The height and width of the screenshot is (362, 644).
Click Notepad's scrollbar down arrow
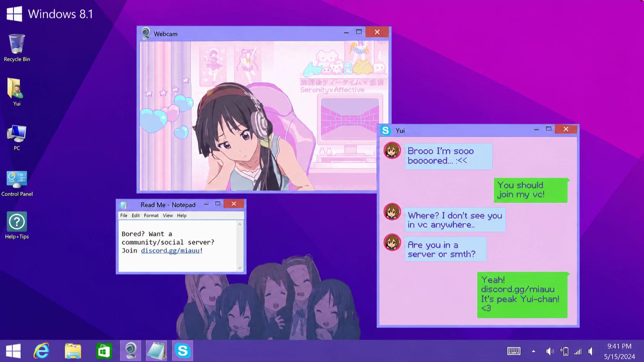pyautogui.click(x=240, y=268)
